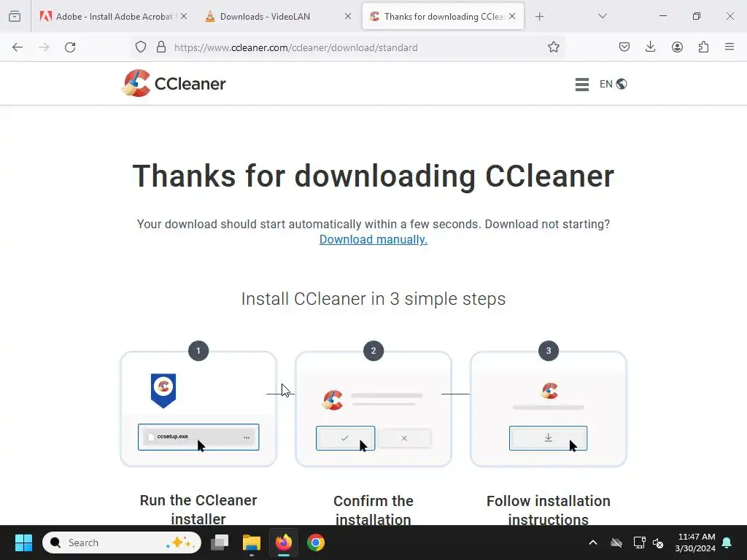Bookmark this page with the star icon
This screenshot has width=747, height=560.
553,47
